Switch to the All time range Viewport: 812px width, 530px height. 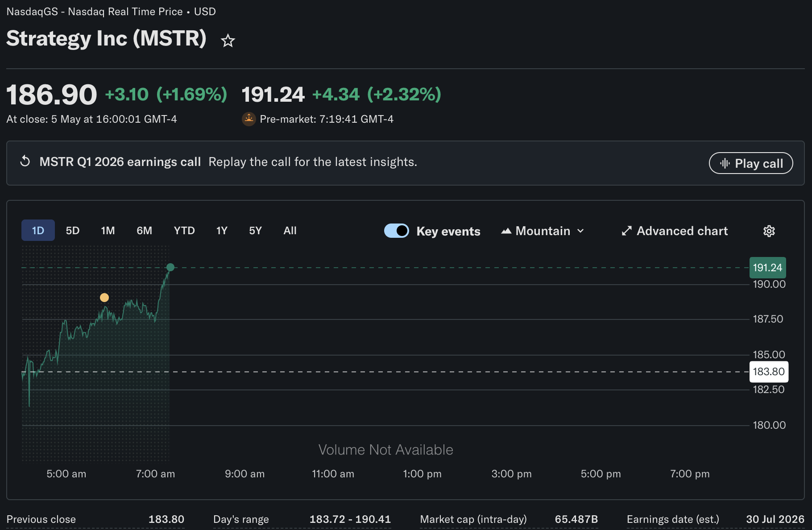290,231
